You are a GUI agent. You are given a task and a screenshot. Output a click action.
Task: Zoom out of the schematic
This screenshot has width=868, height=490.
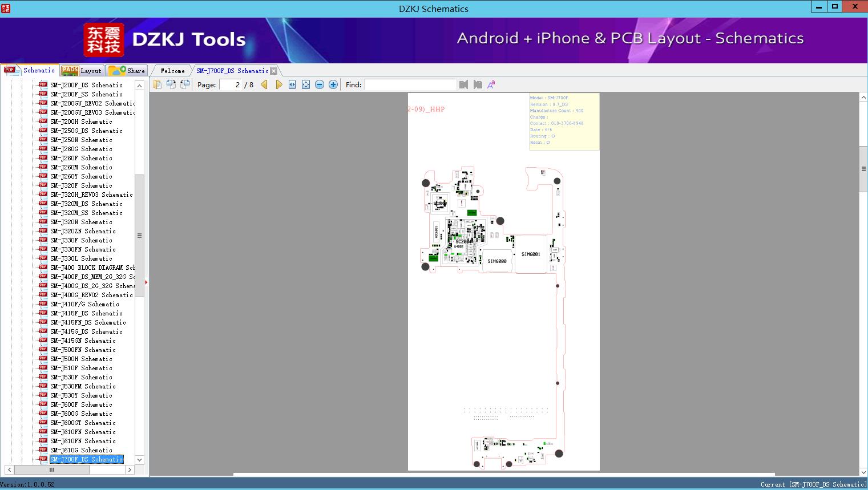click(x=320, y=84)
